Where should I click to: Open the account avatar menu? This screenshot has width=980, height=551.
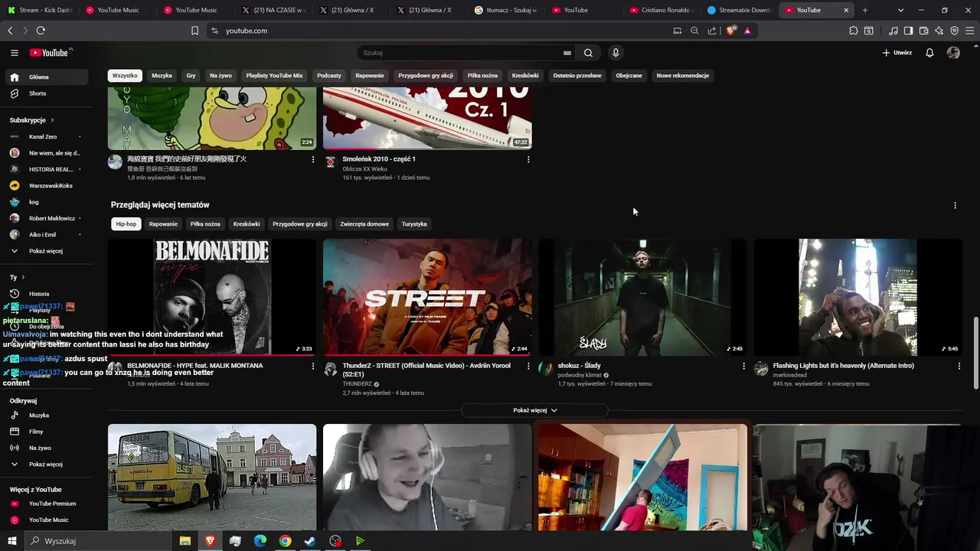coord(953,53)
